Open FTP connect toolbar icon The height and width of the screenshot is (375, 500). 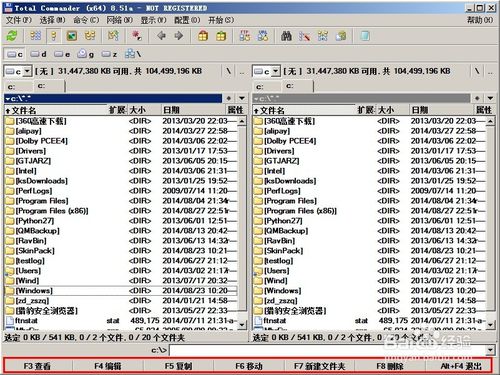[x=245, y=36]
